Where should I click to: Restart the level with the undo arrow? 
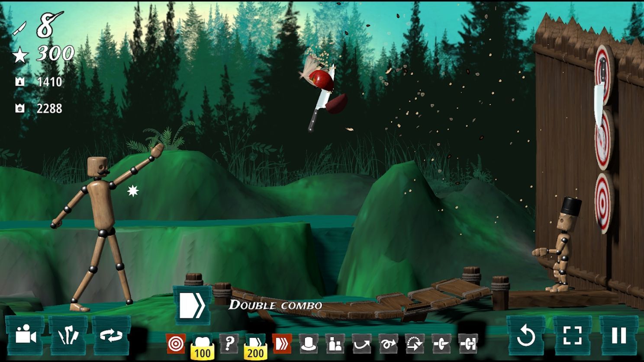tap(526, 336)
